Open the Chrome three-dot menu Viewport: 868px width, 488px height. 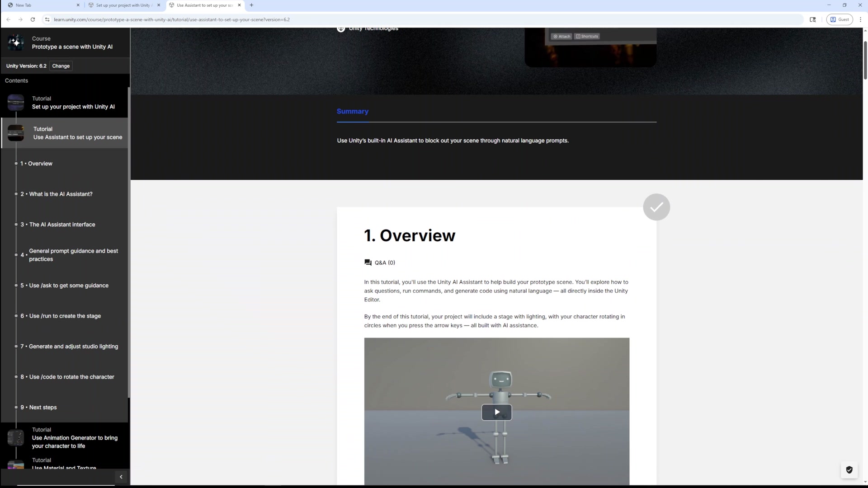point(861,19)
